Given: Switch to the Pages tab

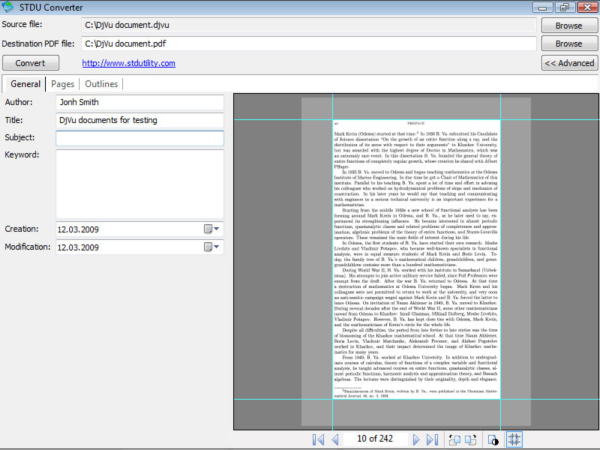Looking at the screenshot, I should [62, 84].
